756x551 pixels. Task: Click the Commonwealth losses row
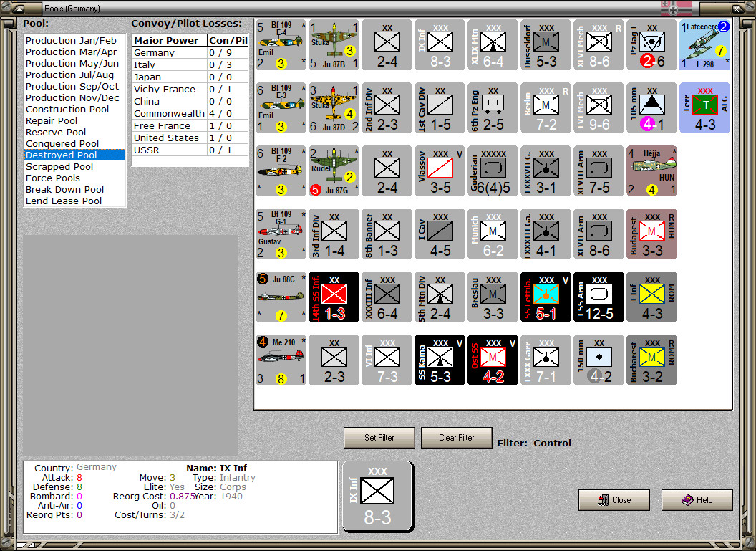click(x=190, y=113)
